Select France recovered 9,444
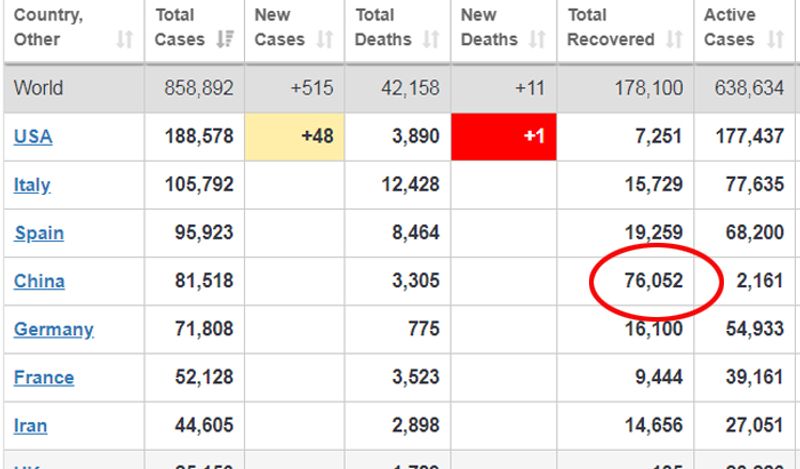Screen dimensions: 800x469 [x=659, y=377]
